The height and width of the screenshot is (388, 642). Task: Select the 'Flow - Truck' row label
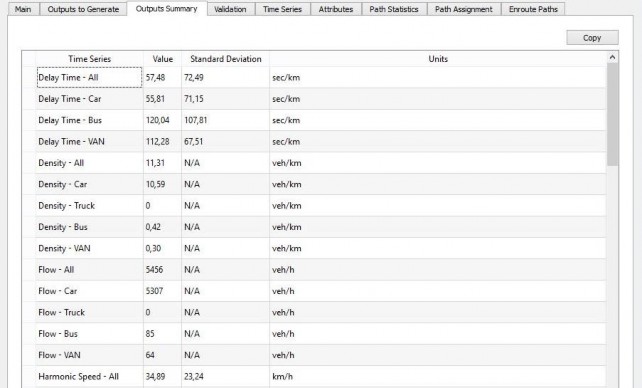(x=61, y=312)
